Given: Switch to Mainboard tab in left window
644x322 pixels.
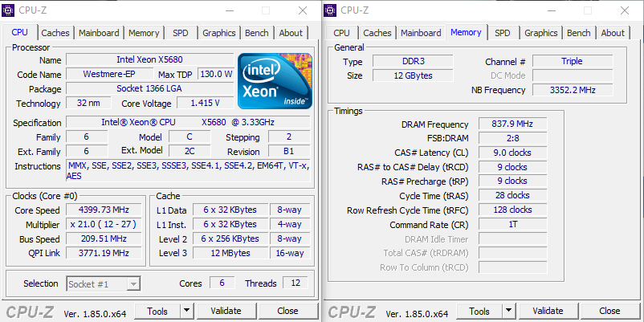Looking at the screenshot, I should (100, 33).
